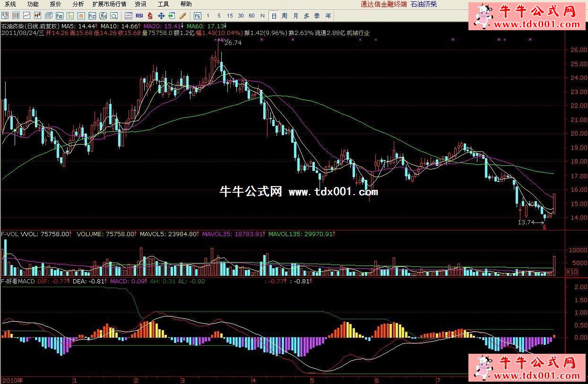The width and height of the screenshot is (588, 384).
Task: Click the blue four-arrow move icon
Action: 161,16
